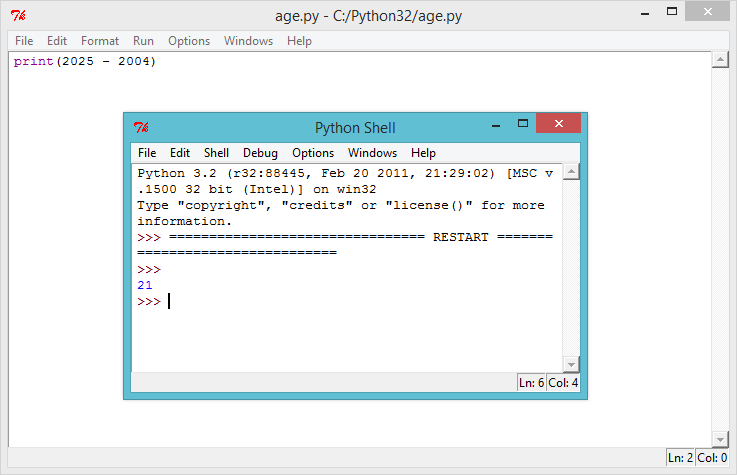Open the Shell menu in Python Shell
The height and width of the screenshot is (475, 737).
(x=216, y=153)
